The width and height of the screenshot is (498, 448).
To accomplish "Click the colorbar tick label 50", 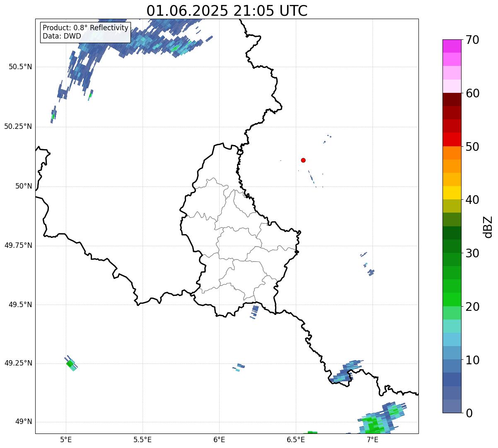I will point(472,147).
